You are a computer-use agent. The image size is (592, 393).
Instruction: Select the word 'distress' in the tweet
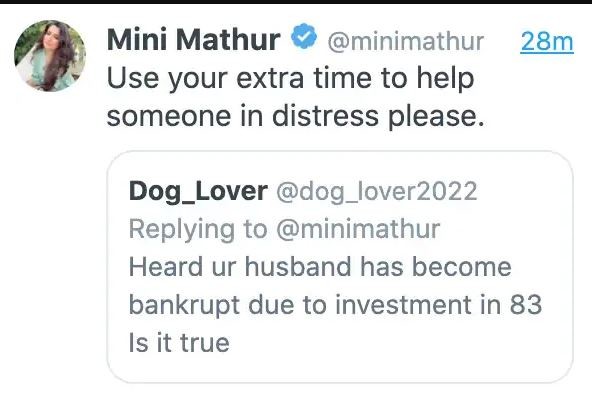pos(325,116)
